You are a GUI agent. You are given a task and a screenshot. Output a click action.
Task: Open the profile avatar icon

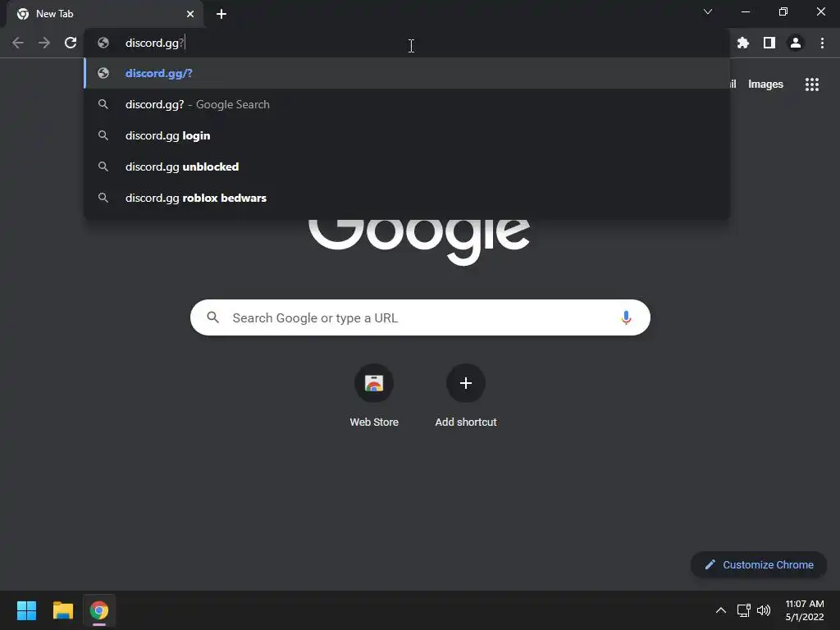795,43
